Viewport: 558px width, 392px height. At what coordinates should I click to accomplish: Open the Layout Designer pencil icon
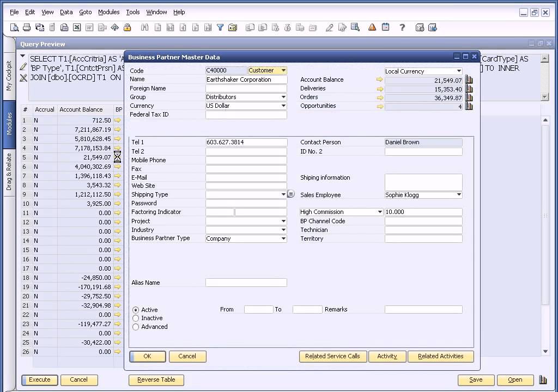coord(330,27)
